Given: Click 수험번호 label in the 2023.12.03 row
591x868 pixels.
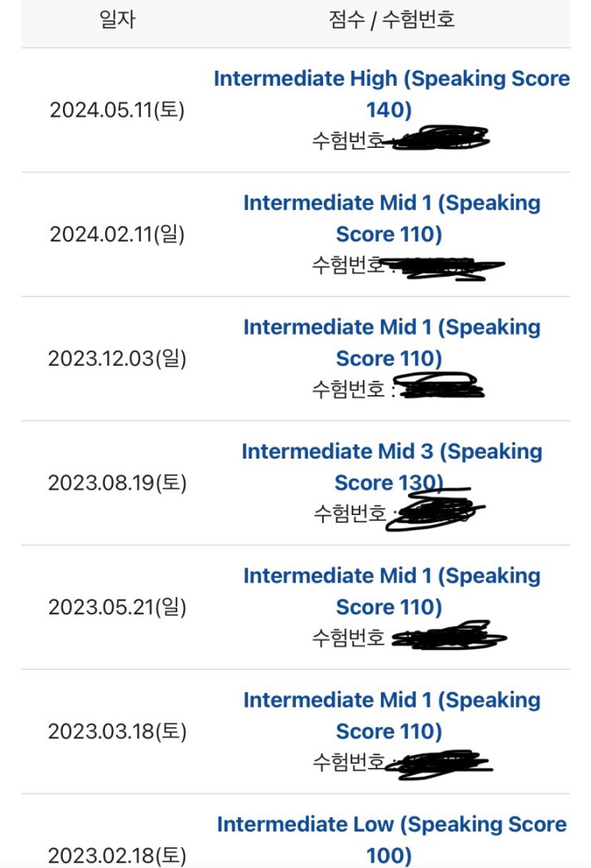Looking at the screenshot, I should pyautogui.click(x=348, y=389).
